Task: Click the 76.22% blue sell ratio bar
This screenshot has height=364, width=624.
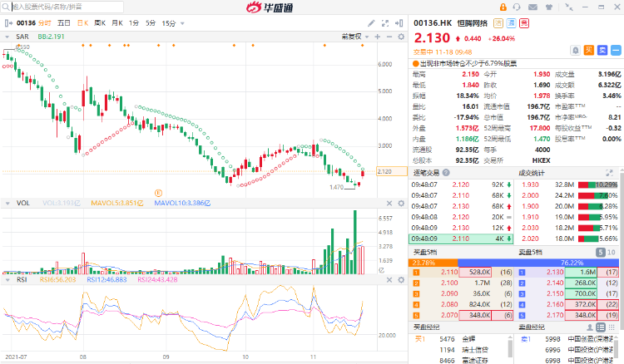Action: pos(538,263)
